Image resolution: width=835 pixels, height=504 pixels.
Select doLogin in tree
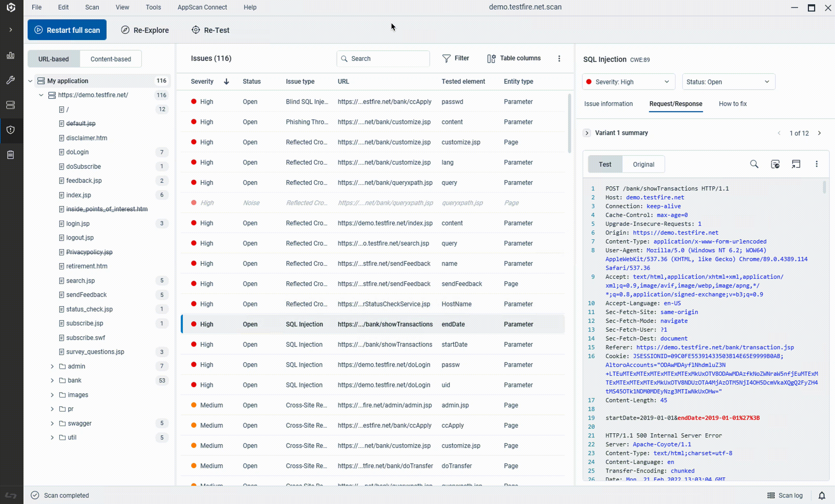pyautogui.click(x=77, y=152)
